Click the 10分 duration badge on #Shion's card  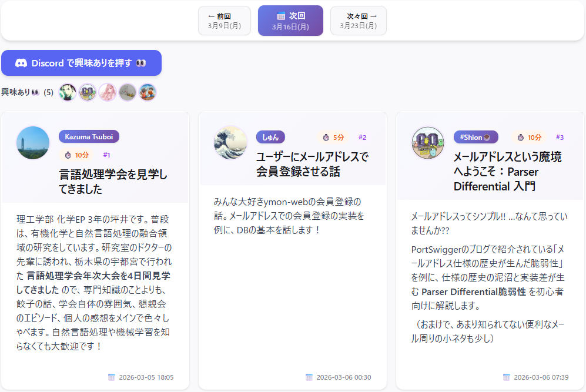point(530,137)
